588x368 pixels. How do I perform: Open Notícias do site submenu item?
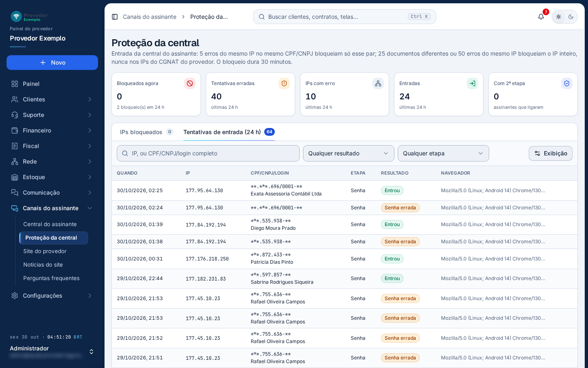[53, 265]
